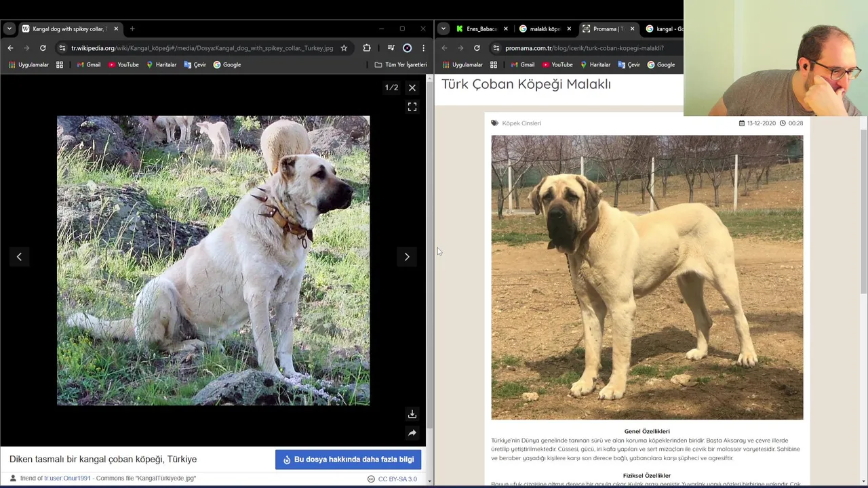Focus the tr.wikipedia.org address bar
This screenshot has height=488, width=868.
click(x=202, y=48)
